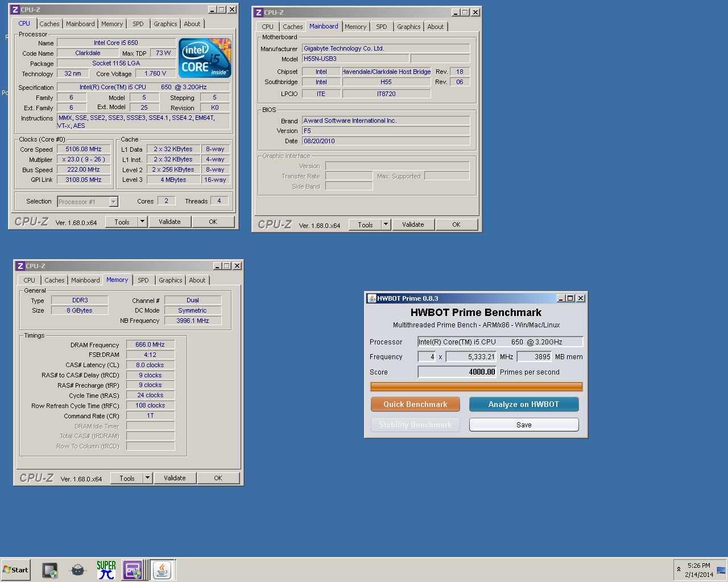Viewport: 728px width, 582px height.
Task: Click Validate in the Memory window
Action: tap(175, 478)
